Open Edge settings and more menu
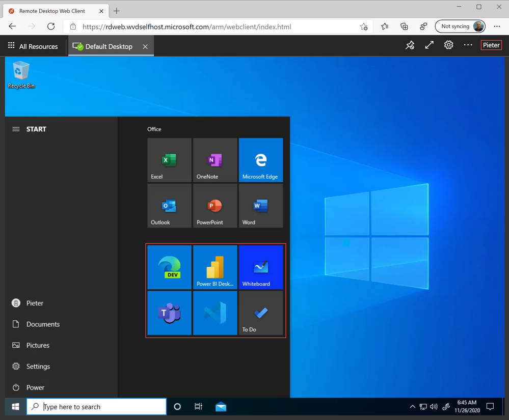 tap(497, 26)
